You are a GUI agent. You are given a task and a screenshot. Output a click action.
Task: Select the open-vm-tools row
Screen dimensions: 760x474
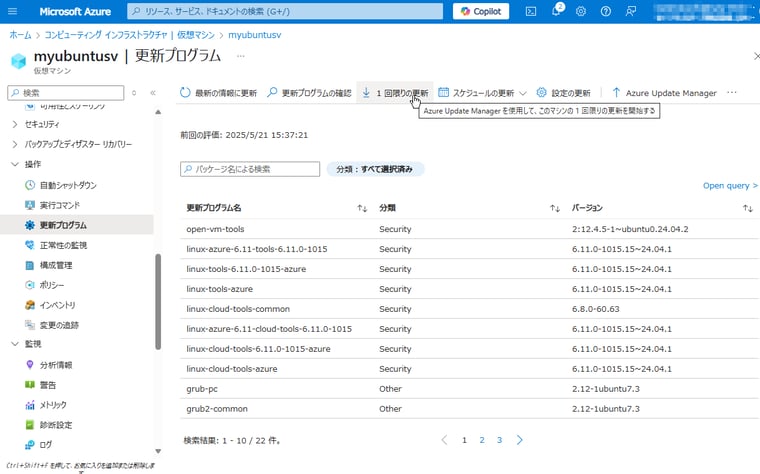[x=468, y=229]
